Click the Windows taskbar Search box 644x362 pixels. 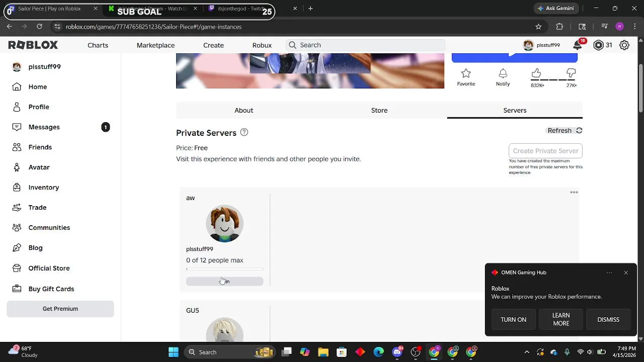pyautogui.click(x=229, y=352)
